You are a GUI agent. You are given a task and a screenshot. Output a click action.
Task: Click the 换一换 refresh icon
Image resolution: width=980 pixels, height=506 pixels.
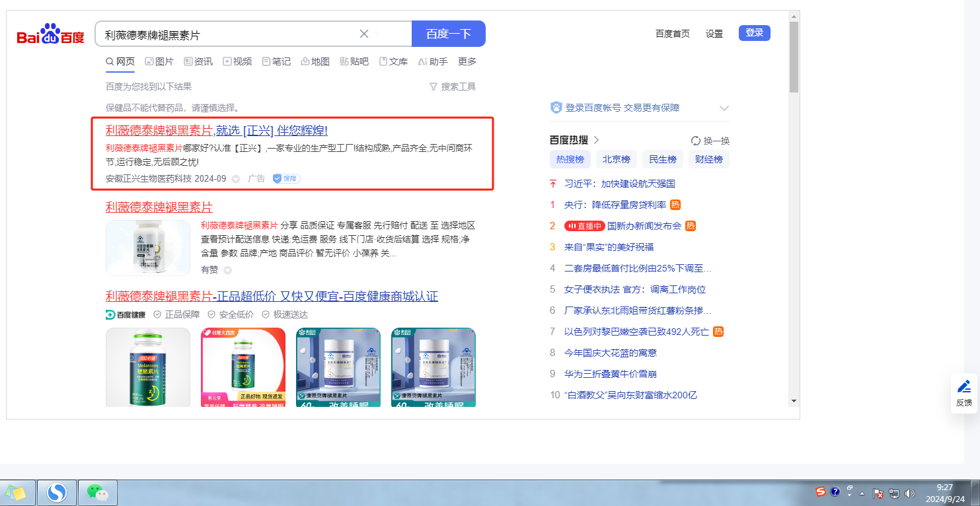695,141
